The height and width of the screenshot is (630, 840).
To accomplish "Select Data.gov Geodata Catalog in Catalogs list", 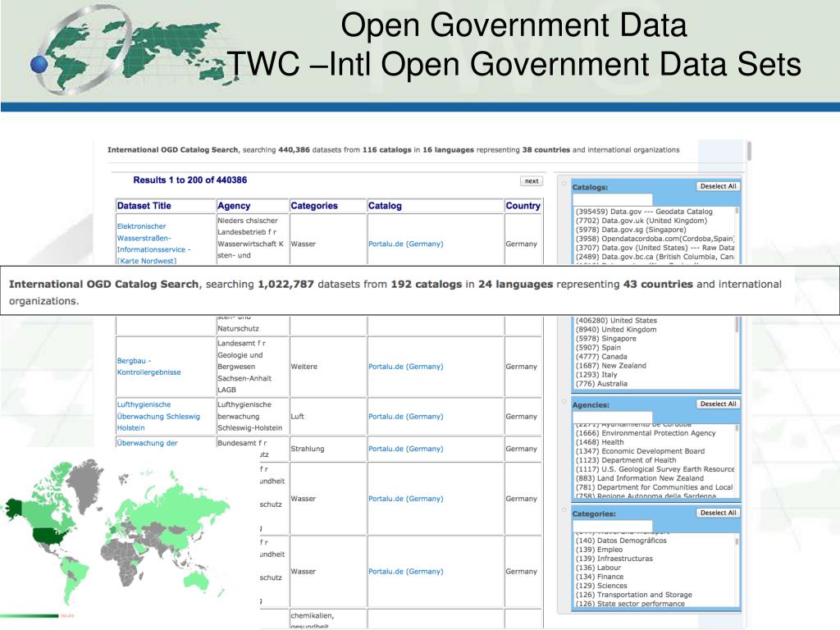I will click(x=644, y=212).
